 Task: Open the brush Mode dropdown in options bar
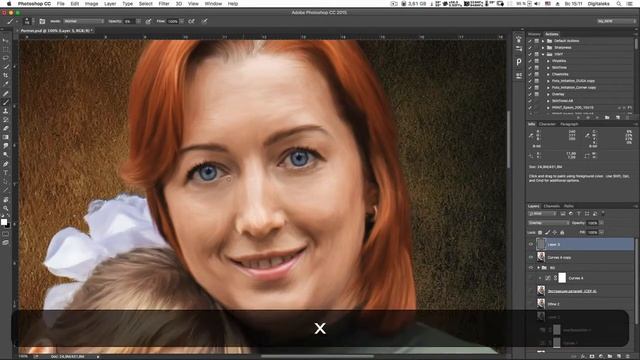pyautogui.click(x=84, y=21)
